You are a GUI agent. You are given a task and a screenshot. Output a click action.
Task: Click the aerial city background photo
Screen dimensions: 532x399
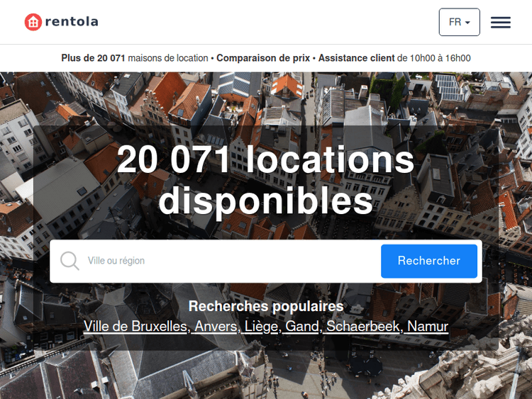pyautogui.click(x=266, y=373)
